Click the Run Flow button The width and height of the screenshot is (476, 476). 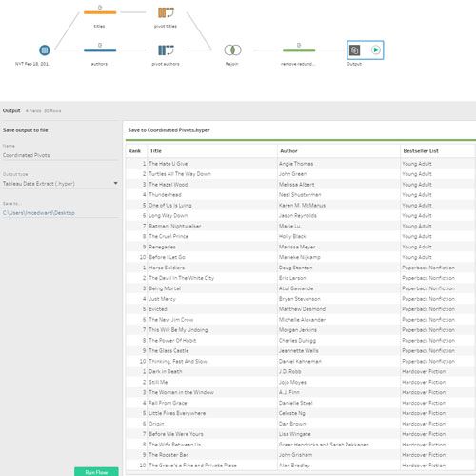click(96, 472)
